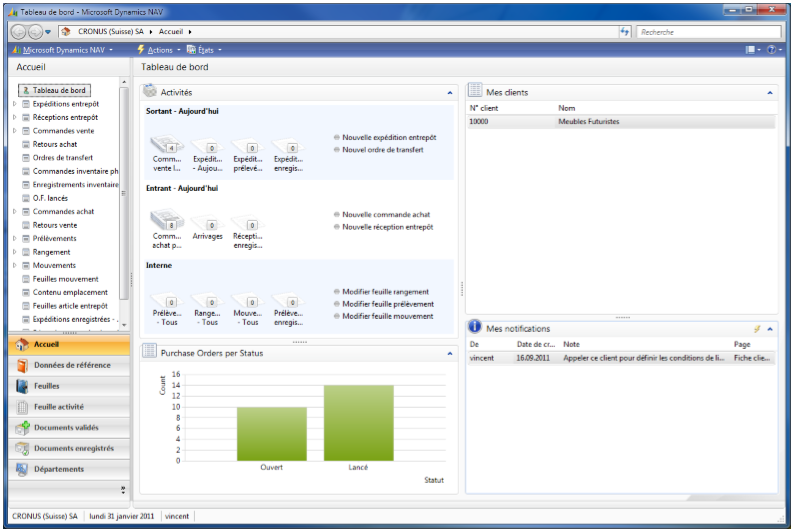Collapse the Mes clients panel
793x531 pixels.
click(770, 93)
